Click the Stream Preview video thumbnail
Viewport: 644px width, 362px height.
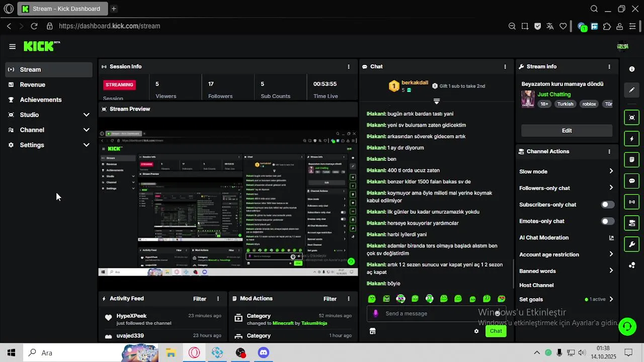(x=228, y=203)
